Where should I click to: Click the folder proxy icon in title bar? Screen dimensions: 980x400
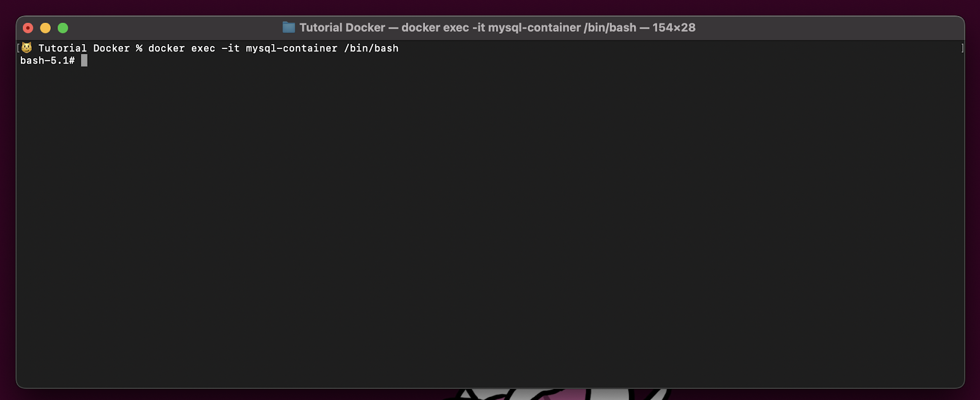point(288,28)
